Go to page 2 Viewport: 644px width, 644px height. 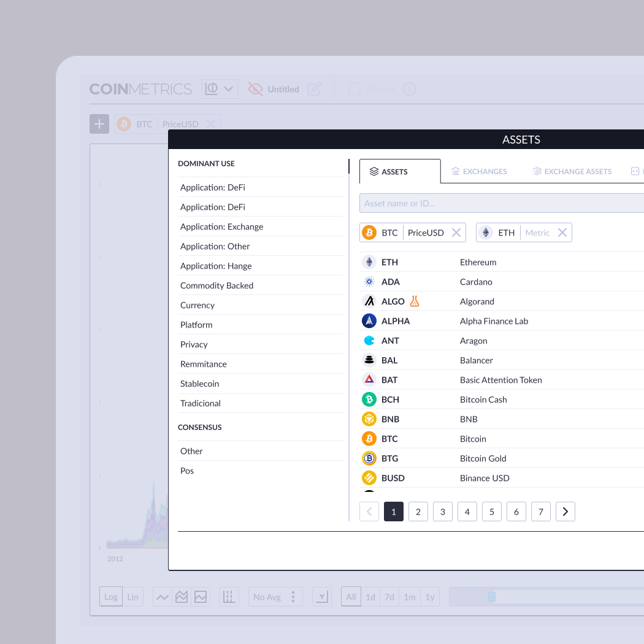coord(418,512)
